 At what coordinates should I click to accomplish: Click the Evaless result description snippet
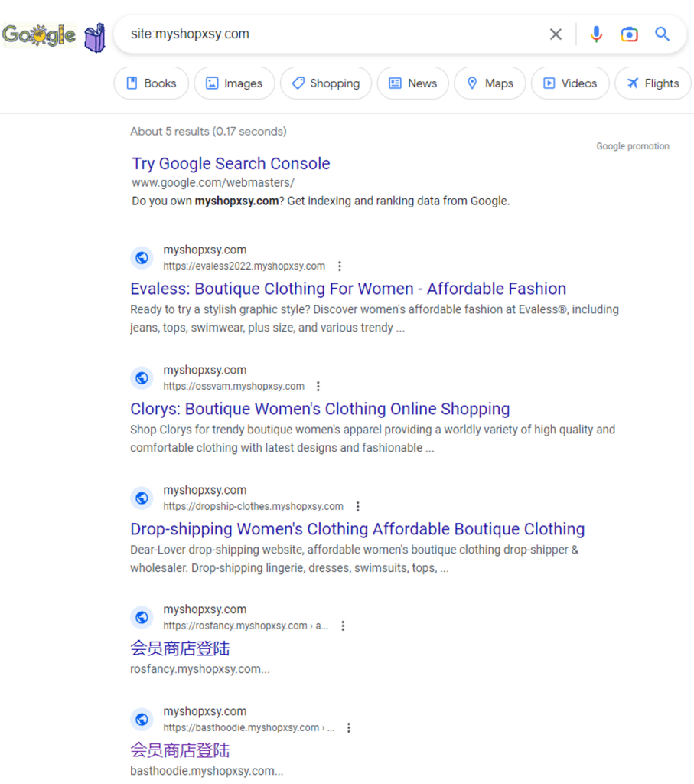tap(375, 318)
